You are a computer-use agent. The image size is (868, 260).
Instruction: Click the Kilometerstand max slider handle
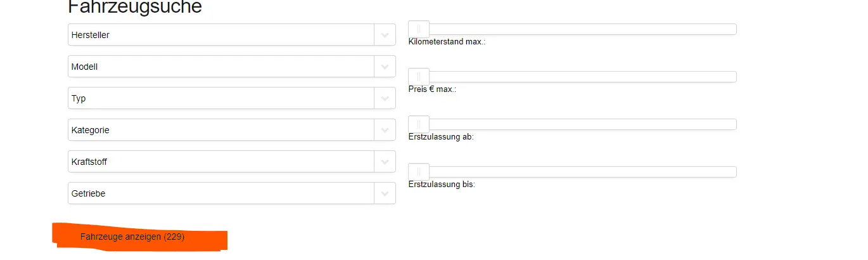pos(419,29)
